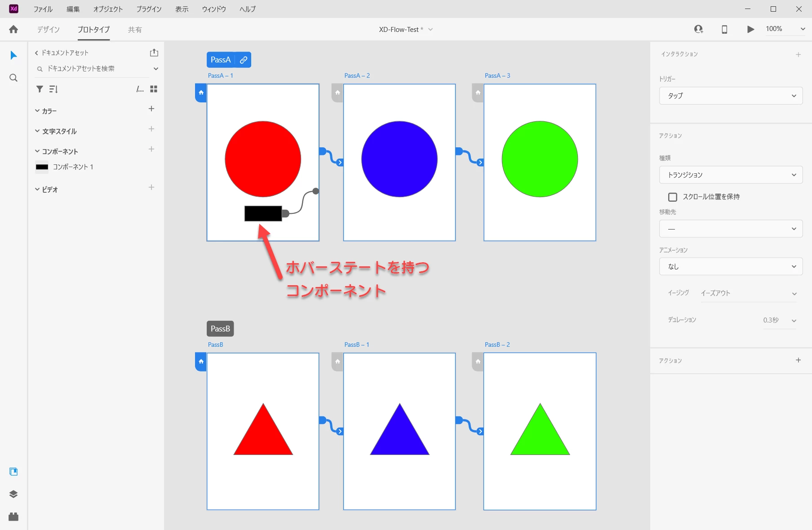Open the ウィンドウ menu

pos(214,9)
